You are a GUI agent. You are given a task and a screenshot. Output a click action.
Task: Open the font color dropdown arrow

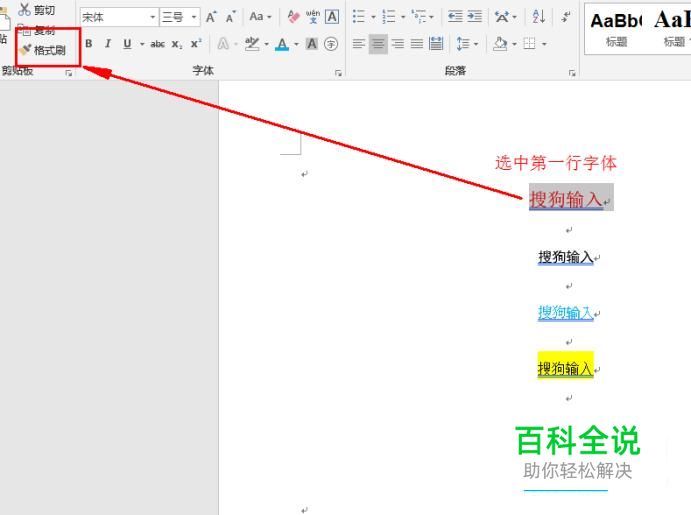296,44
